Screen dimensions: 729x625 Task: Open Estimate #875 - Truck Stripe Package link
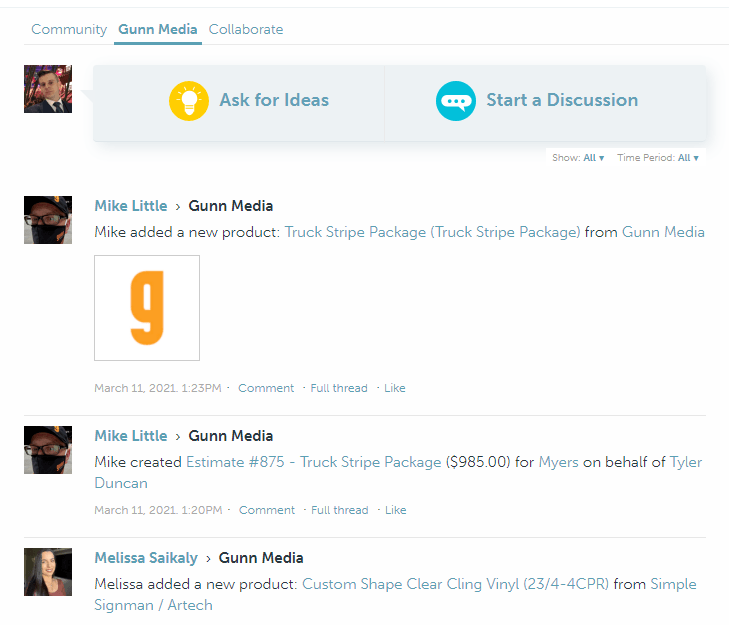point(314,462)
